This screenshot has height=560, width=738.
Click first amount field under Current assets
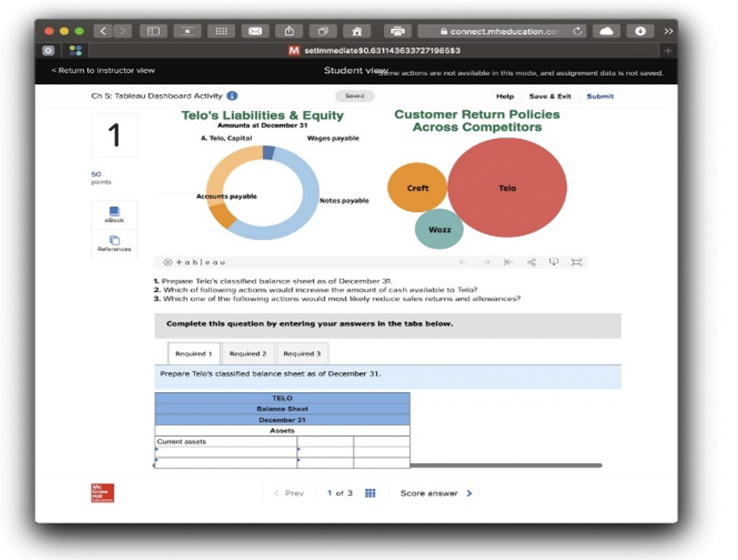[325, 451]
